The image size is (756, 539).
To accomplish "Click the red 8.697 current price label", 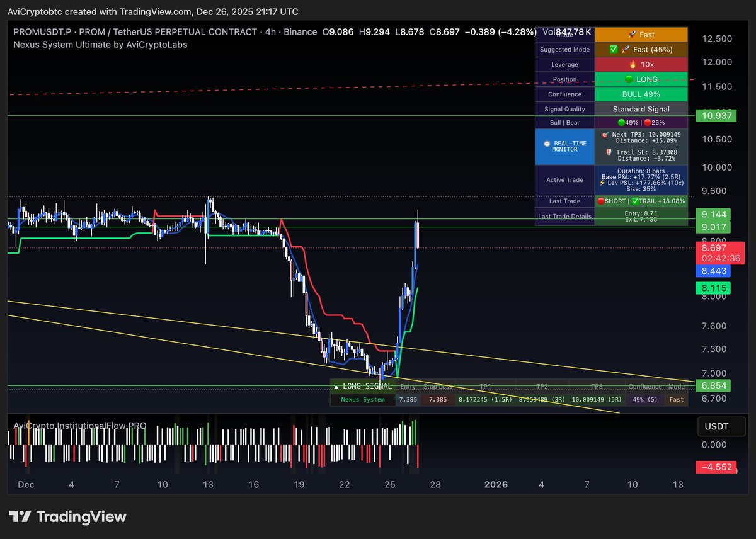I will coord(713,249).
